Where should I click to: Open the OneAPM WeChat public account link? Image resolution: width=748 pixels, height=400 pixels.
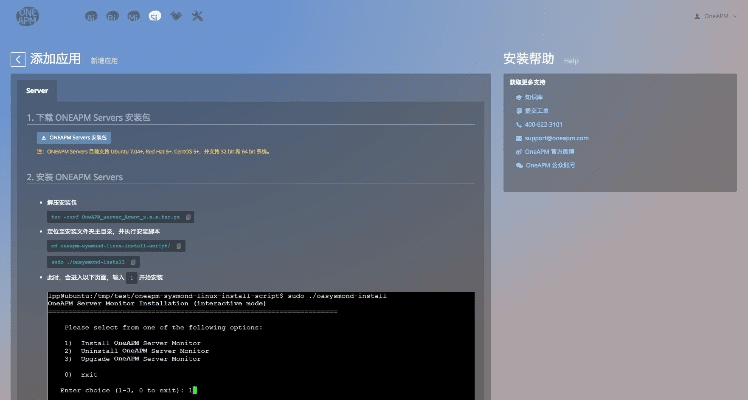[550, 165]
